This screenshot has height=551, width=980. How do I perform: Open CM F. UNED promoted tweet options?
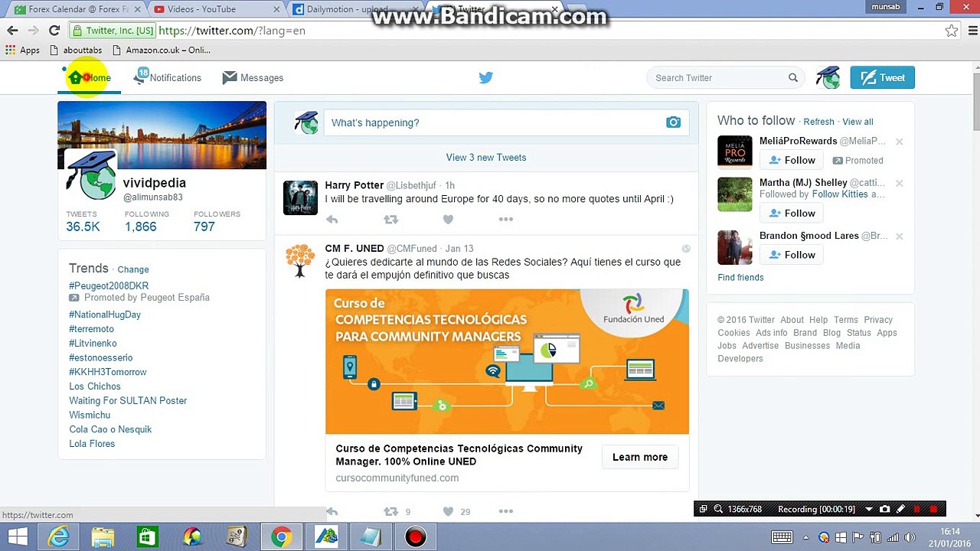click(686, 249)
